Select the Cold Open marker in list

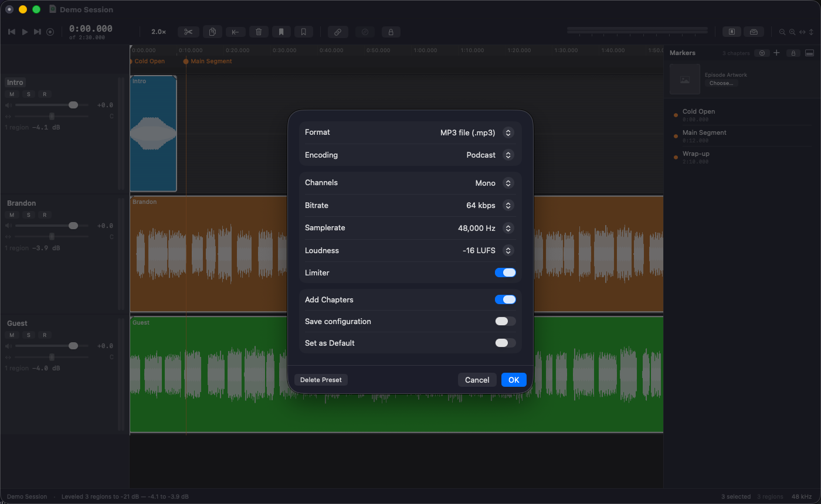[743, 114]
